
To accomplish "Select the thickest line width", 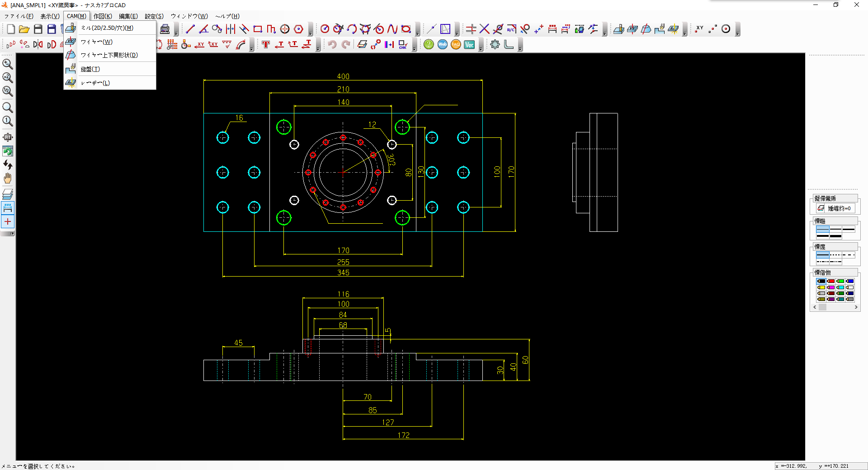I will pyautogui.click(x=835, y=236).
